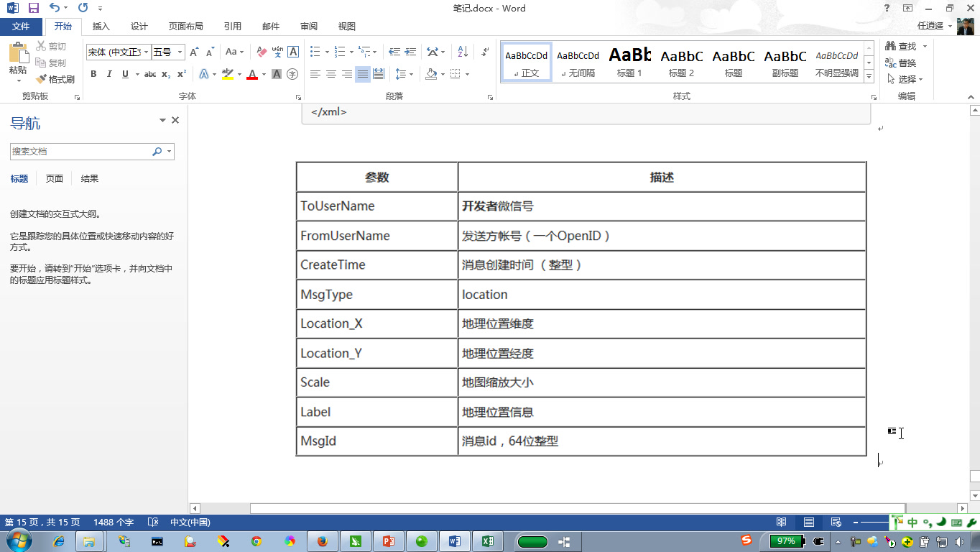This screenshot has width=980, height=552.
Task: Show or hide paragraph marks
Action: (485, 52)
